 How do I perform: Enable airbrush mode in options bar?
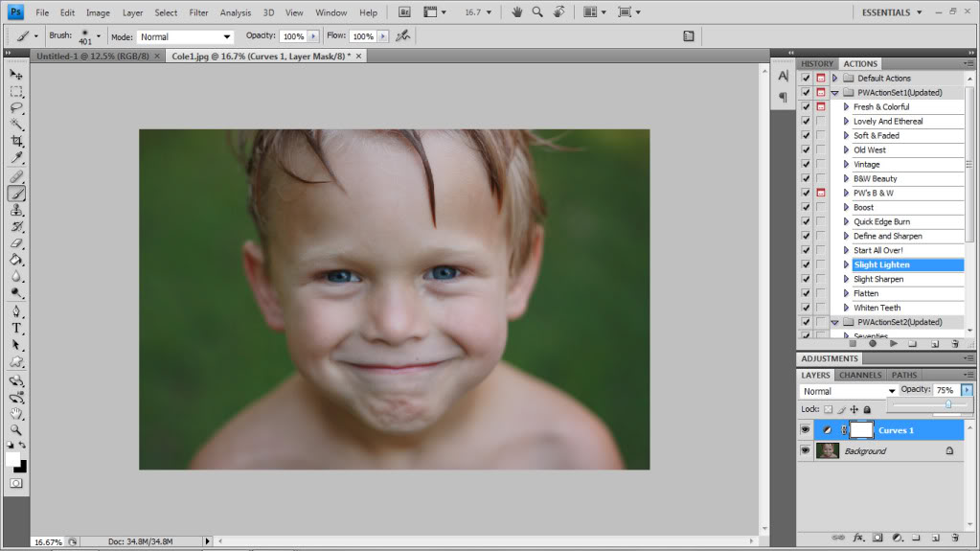point(403,36)
